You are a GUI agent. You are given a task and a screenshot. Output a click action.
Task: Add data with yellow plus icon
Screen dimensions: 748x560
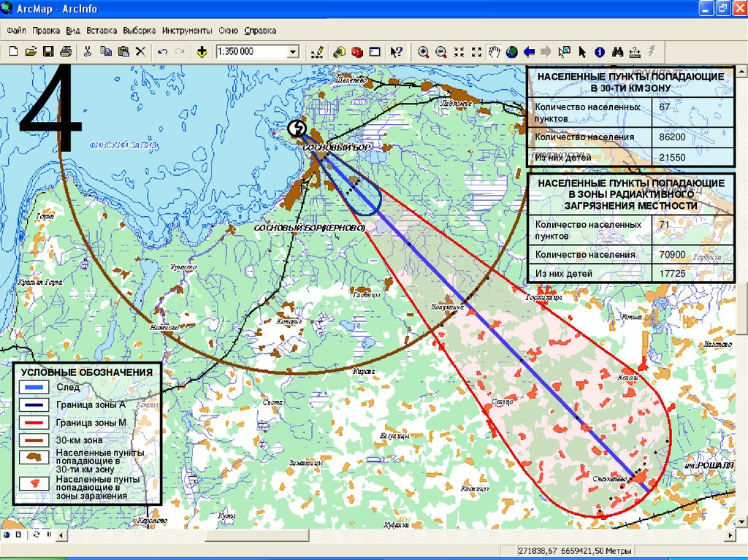pyautogui.click(x=202, y=52)
